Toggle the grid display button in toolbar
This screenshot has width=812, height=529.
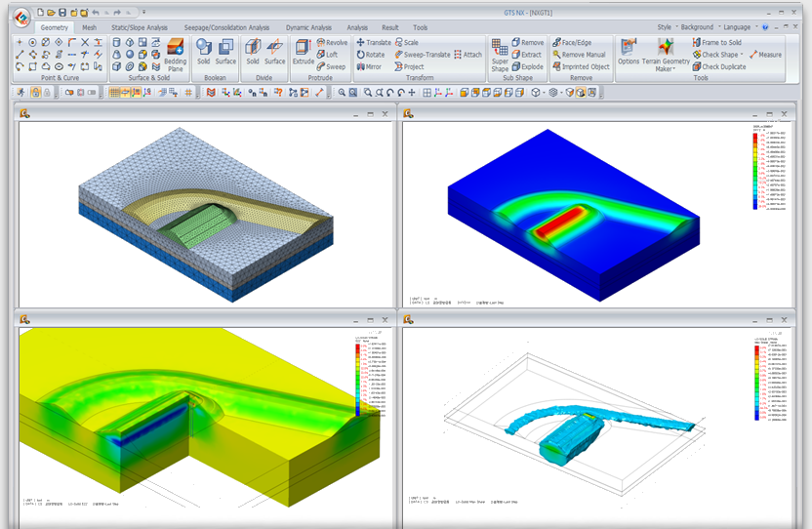115,93
